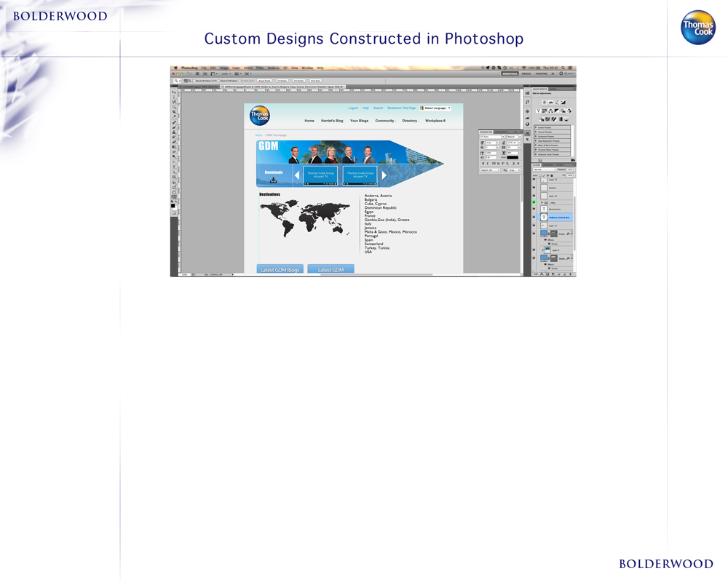Add a Levels adjustment

[x=550, y=102]
